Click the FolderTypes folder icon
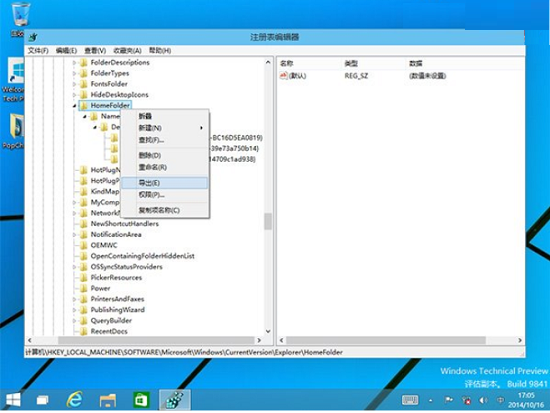The width and height of the screenshot is (550, 413). [x=84, y=73]
